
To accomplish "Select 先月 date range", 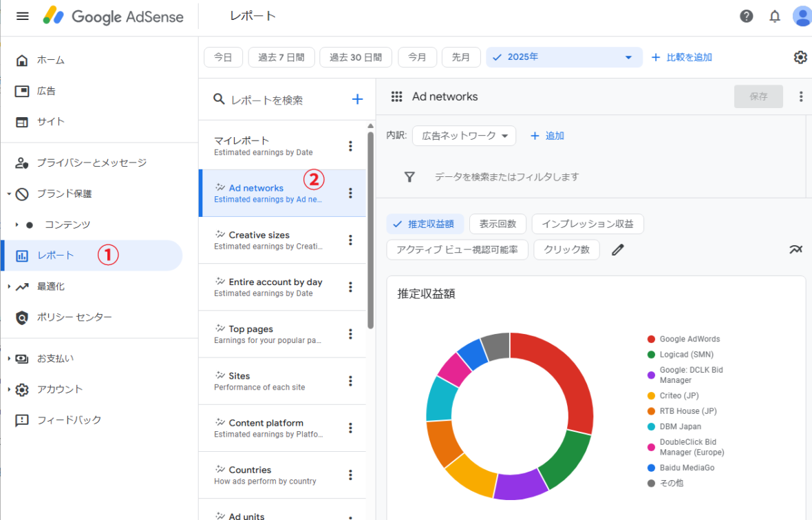I will (x=461, y=57).
